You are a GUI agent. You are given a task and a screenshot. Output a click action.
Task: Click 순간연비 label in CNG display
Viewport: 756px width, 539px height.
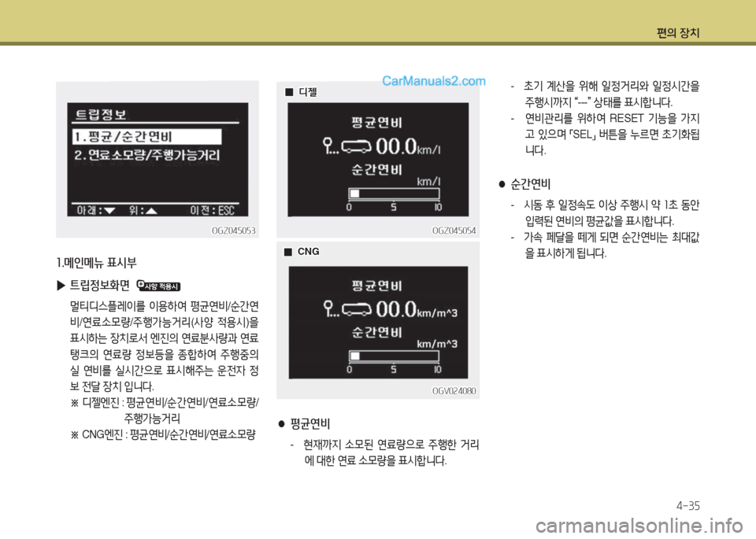click(x=376, y=332)
